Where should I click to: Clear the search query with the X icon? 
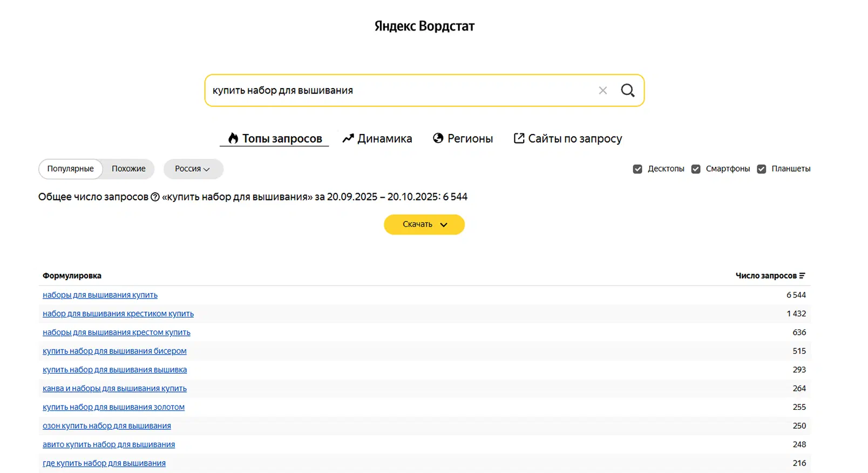coord(603,91)
